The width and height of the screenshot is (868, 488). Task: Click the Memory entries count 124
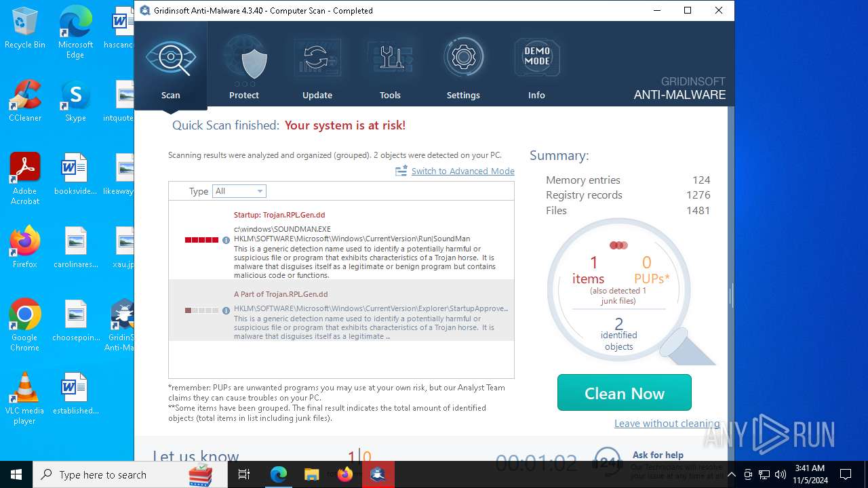701,180
